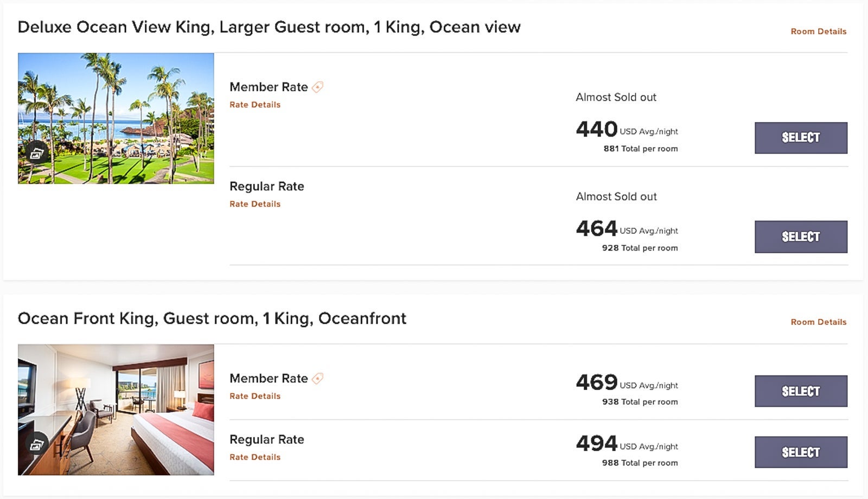This screenshot has height=499, width=868.
Task: Click member tag icon for Ocean Front King
Action: [x=318, y=378]
